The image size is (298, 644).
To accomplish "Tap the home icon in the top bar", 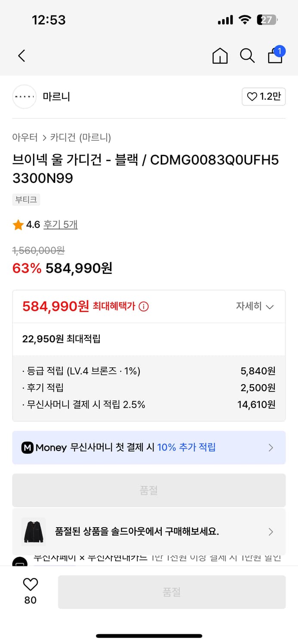I will pyautogui.click(x=220, y=56).
